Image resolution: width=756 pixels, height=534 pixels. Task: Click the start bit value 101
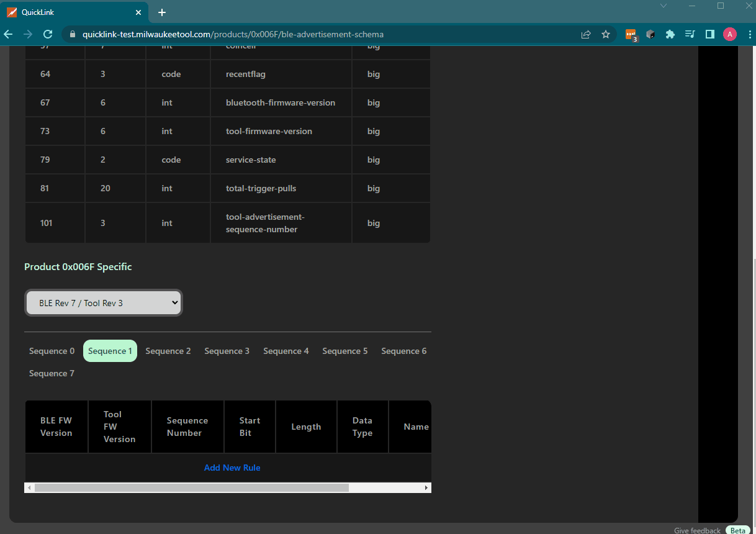click(x=47, y=223)
